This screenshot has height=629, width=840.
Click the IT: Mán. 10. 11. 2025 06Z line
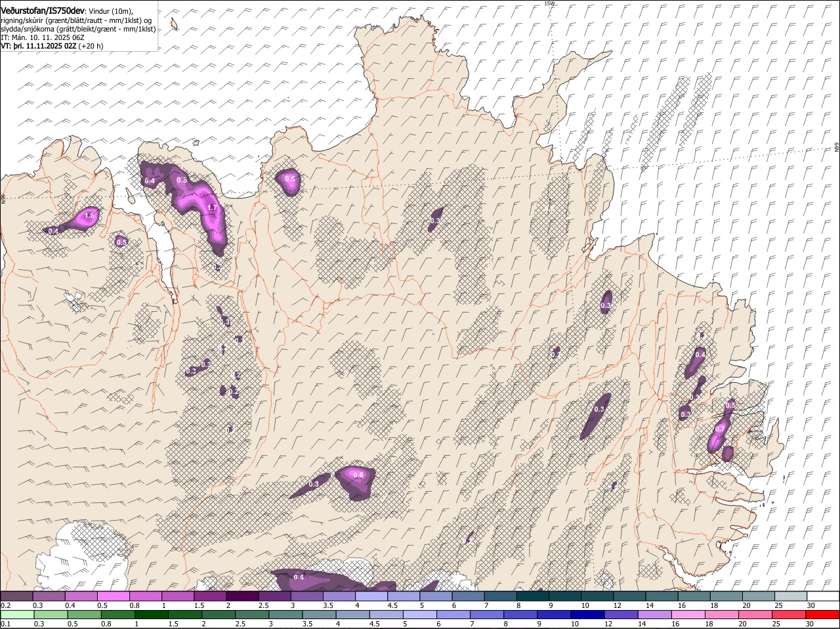click(43, 37)
